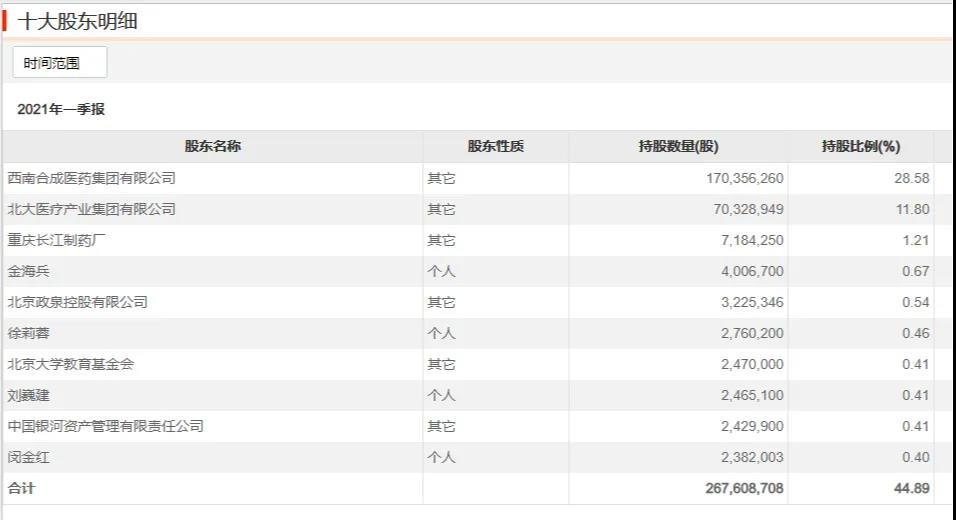Sort by 持股比例(%) column header

[x=861, y=146]
